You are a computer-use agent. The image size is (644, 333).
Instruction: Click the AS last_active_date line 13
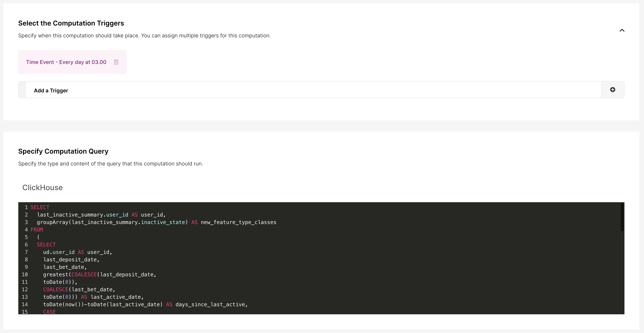click(x=93, y=297)
